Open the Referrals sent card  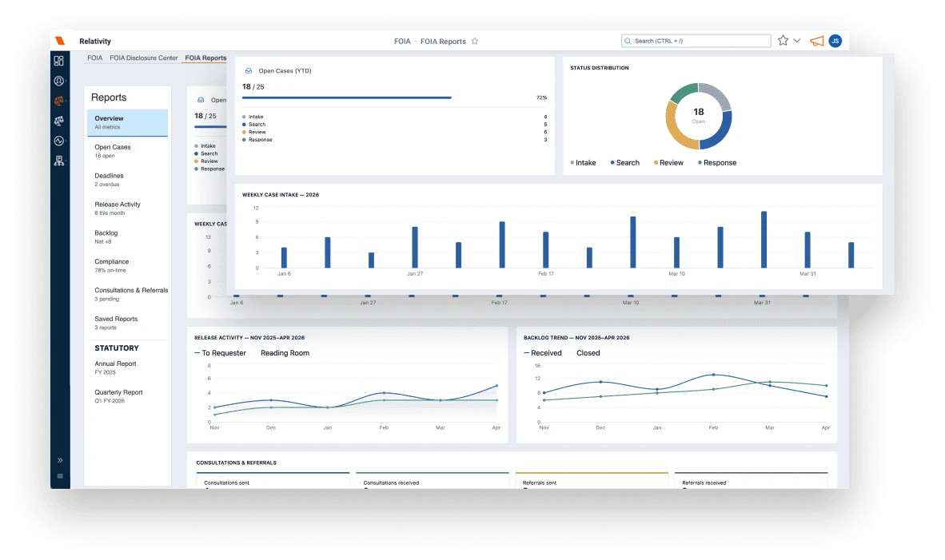pos(592,481)
